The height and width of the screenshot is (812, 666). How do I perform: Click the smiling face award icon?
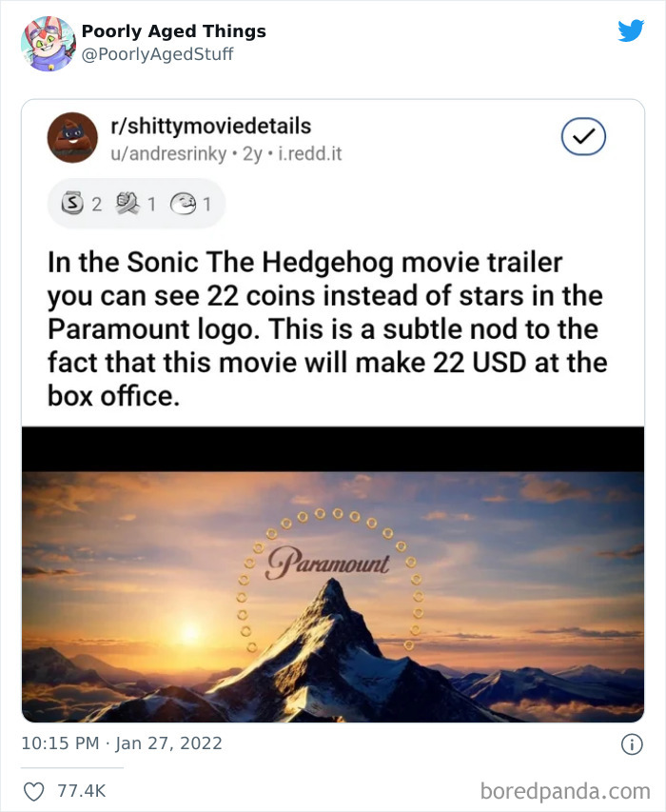[x=184, y=204]
